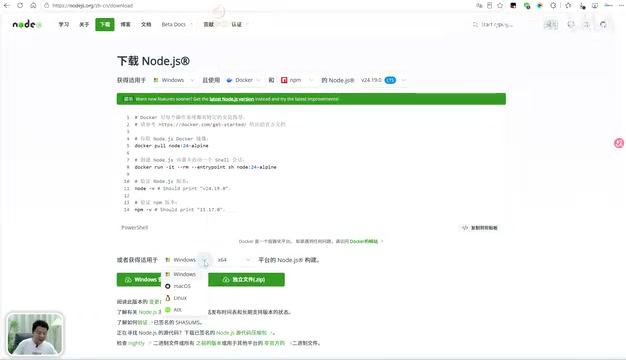Open the 关于 navigation item

click(84, 24)
